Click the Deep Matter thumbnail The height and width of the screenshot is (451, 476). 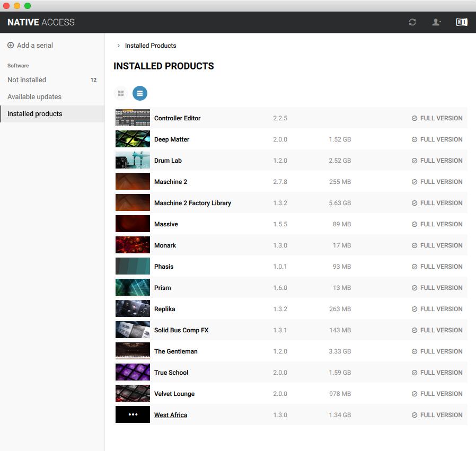coord(133,139)
